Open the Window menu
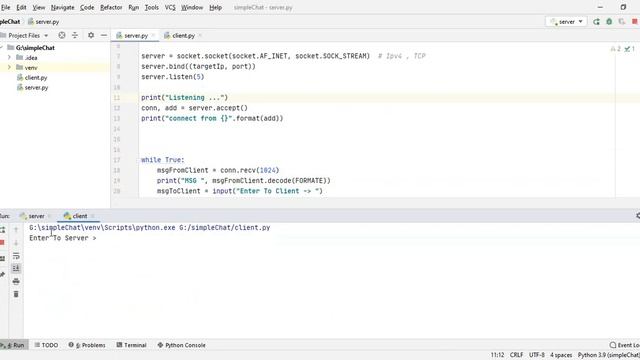The height and width of the screenshot is (360, 640). (x=192, y=7)
